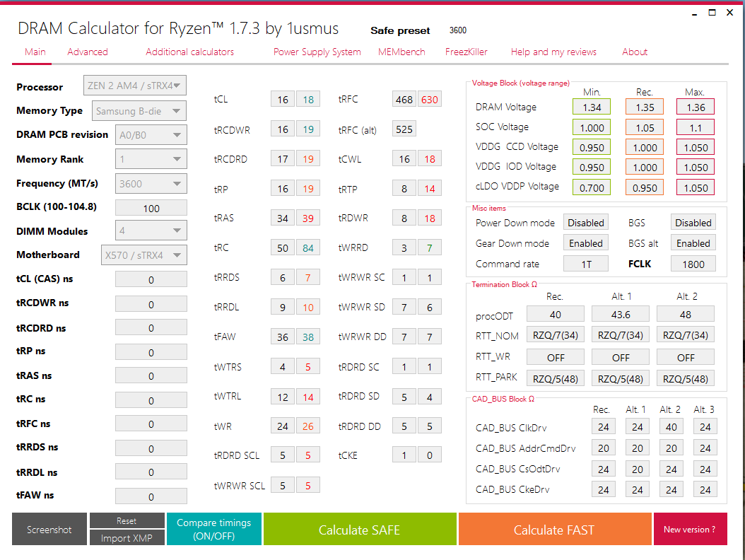Open the Additional calculators tab
Screen dimensions: 745x560
click(x=189, y=52)
